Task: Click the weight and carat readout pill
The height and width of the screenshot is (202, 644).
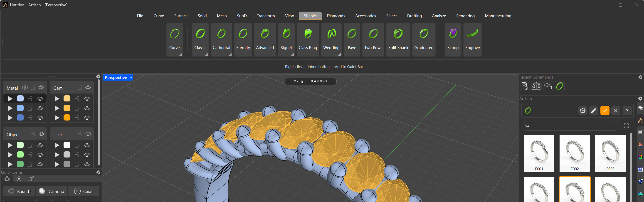Action: click(310, 81)
